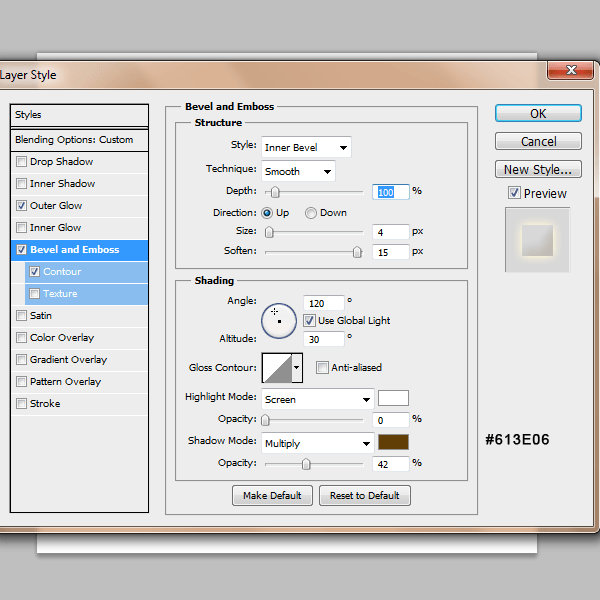
Task: Open the Style dropdown showing Inner Bevel
Action: pyautogui.click(x=306, y=147)
